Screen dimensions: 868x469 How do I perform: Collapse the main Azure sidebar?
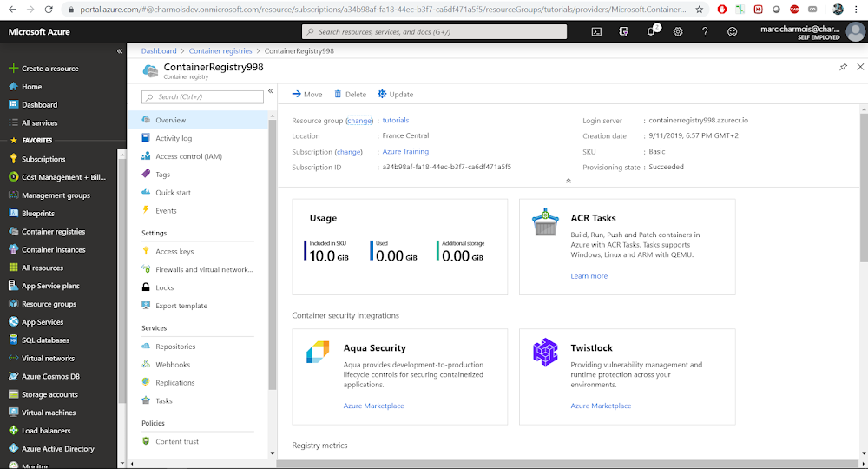(119, 51)
